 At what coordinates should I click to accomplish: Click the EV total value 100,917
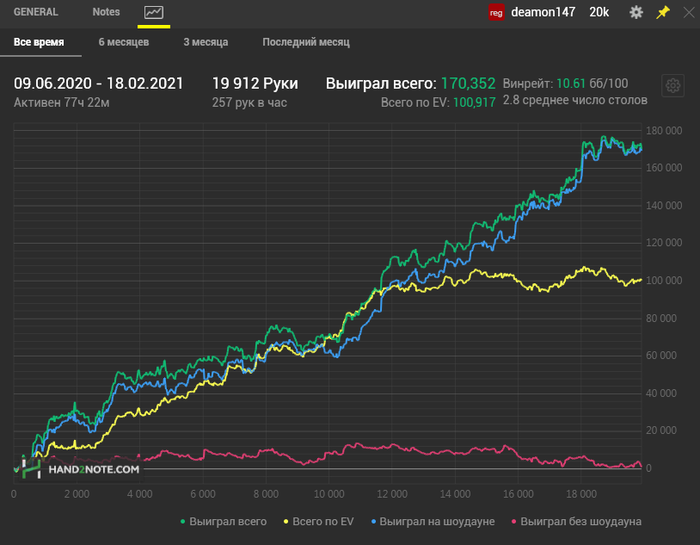(474, 103)
